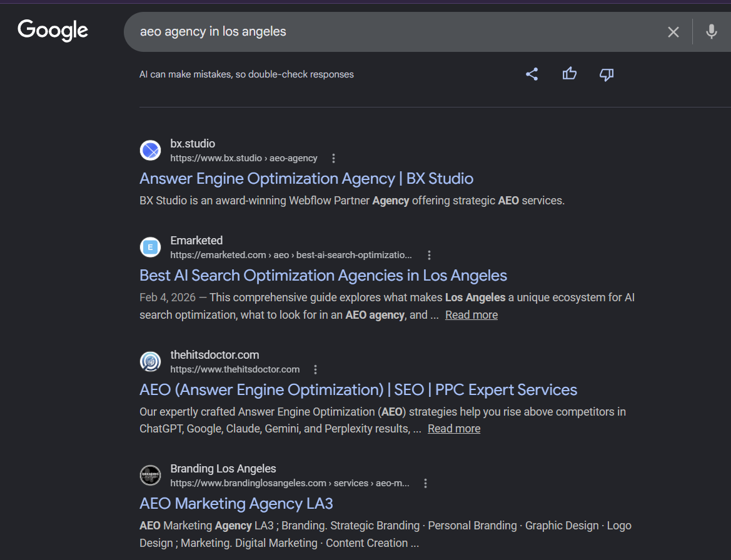This screenshot has height=560, width=731.
Task: Expand the thehitsdoctor snippet with Read more
Action: click(x=453, y=428)
